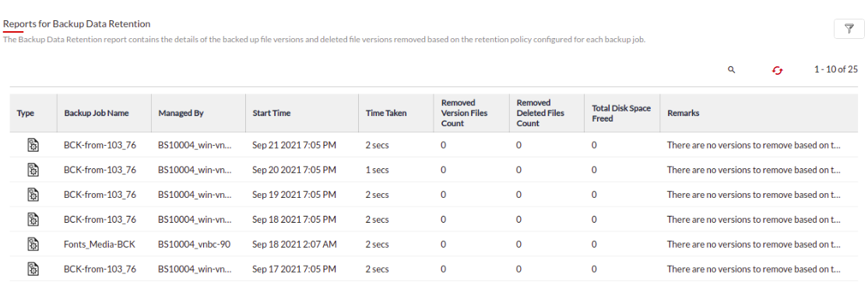Screen dimensions: 868x282
Task: Click the Remarks column header
Action: click(x=683, y=113)
